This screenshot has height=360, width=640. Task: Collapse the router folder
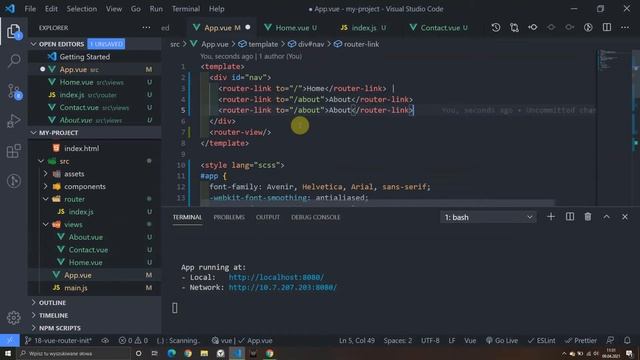point(46,199)
